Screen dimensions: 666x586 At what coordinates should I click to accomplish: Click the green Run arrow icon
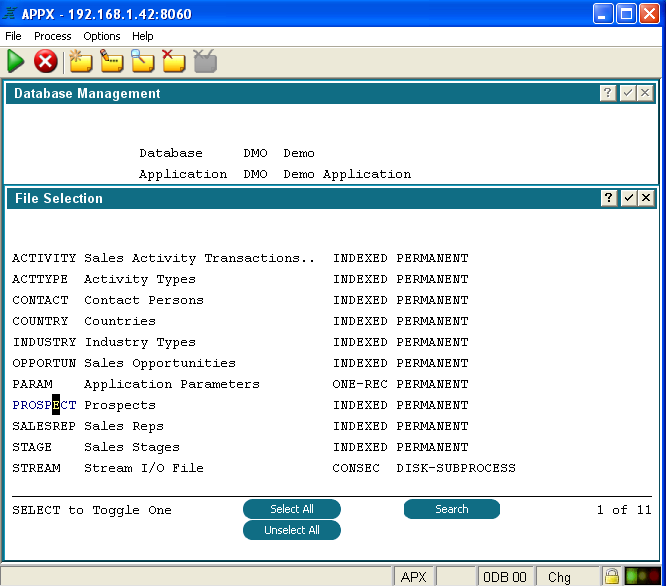[x=16, y=62]
